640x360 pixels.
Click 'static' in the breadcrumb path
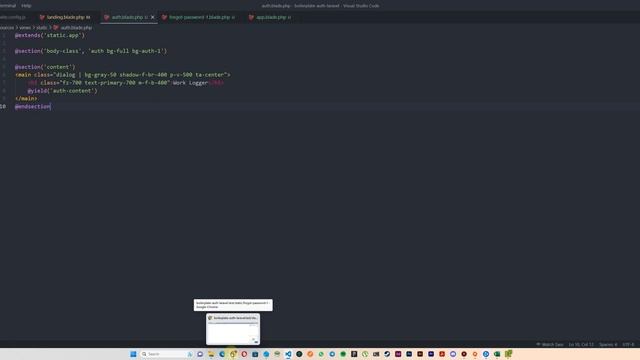point(42,27)
